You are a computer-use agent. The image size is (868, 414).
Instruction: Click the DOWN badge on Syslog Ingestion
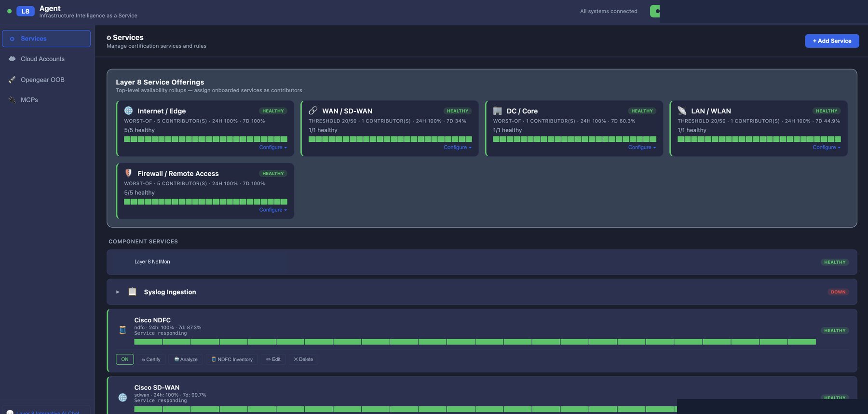point(838,292)
